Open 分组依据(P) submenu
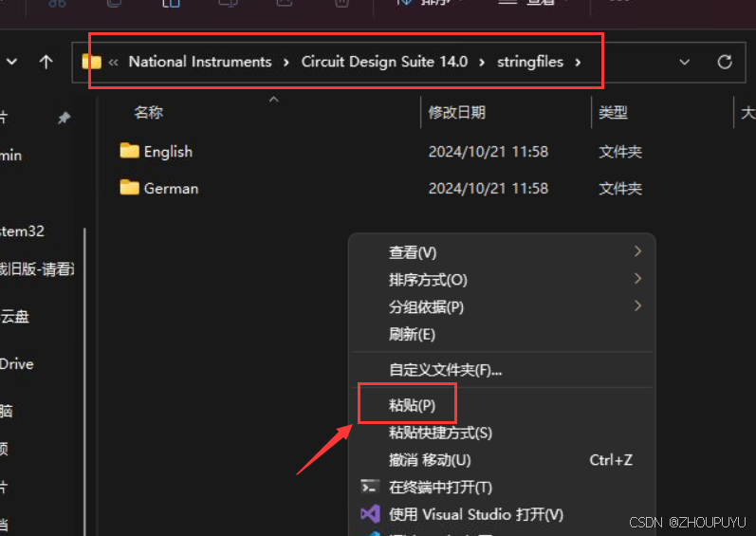 pyautogui.click(x=502, y=307)
